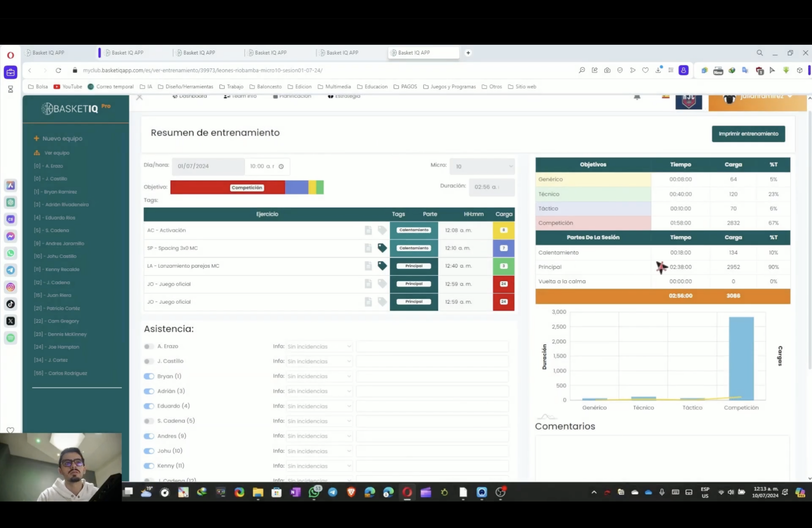This screenshot has height=528, width=812.
Task: Open the Planificación menu item
Action: tap(292, 96)
